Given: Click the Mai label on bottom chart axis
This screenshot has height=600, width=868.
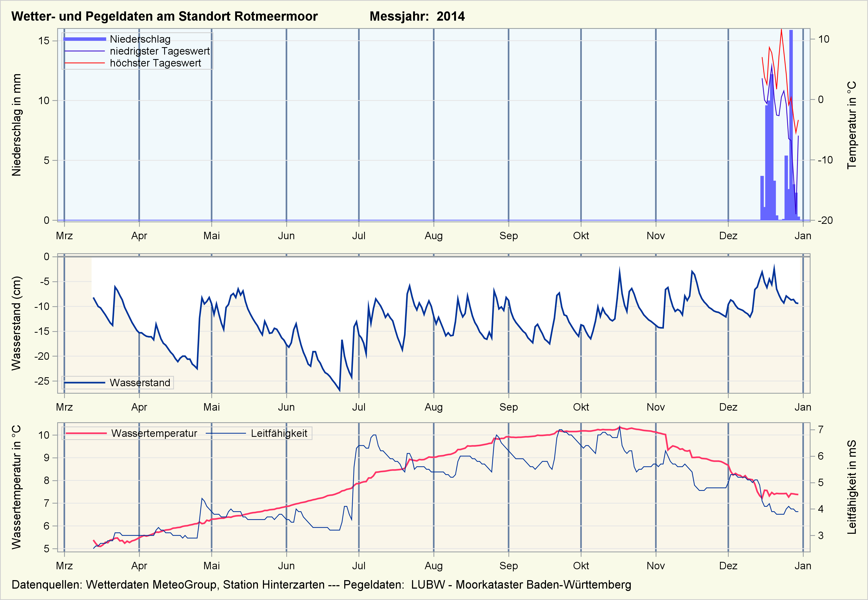Looking at the screenshot, I should tap(212, 566).
